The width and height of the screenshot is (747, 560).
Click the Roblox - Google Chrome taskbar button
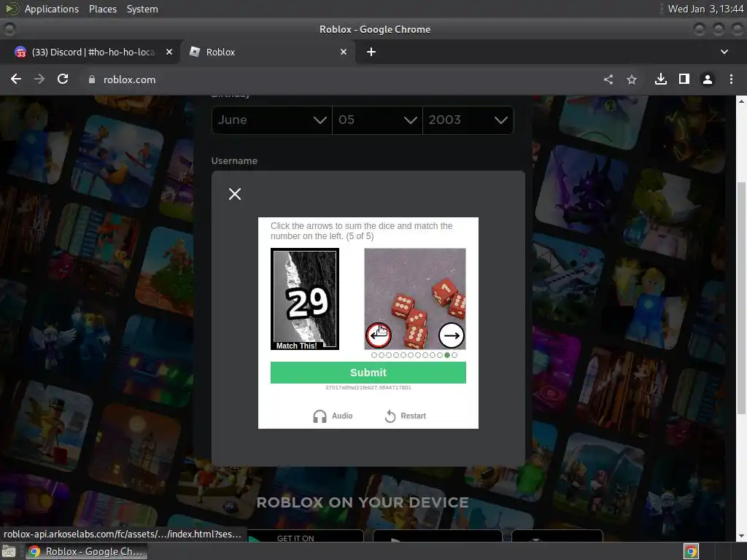[86, 551]
